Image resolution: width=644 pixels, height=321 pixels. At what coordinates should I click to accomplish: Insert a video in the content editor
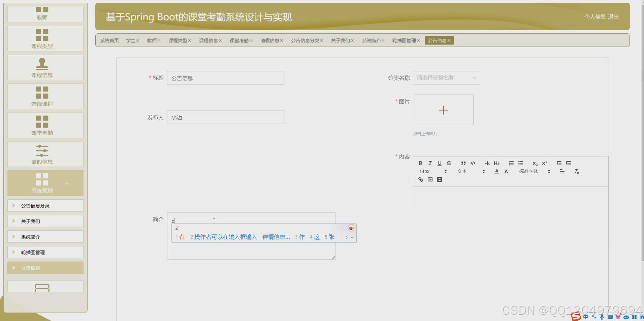(439, 179)
